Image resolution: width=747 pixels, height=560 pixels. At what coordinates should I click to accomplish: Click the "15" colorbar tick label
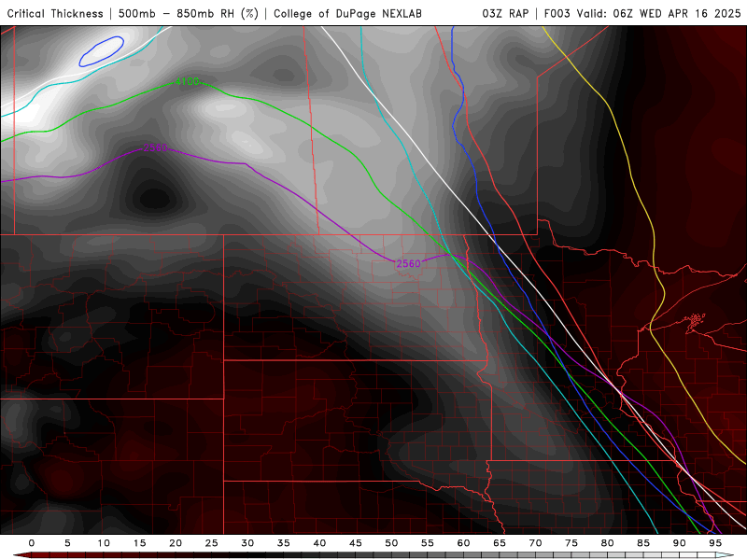[139, 543]
